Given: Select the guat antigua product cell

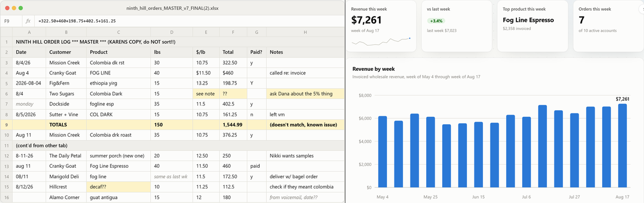Looking at the screenshot, I should click(x=119, y=197).
